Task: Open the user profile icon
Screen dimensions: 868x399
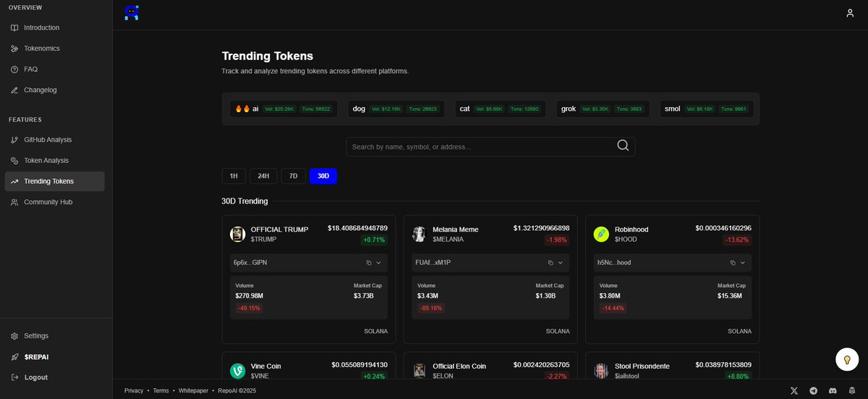Action: click(x=850, y=13)
